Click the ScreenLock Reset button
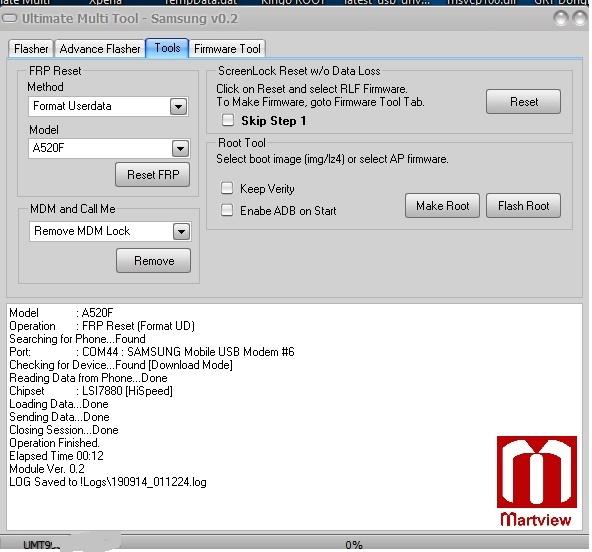 (523, 102)
